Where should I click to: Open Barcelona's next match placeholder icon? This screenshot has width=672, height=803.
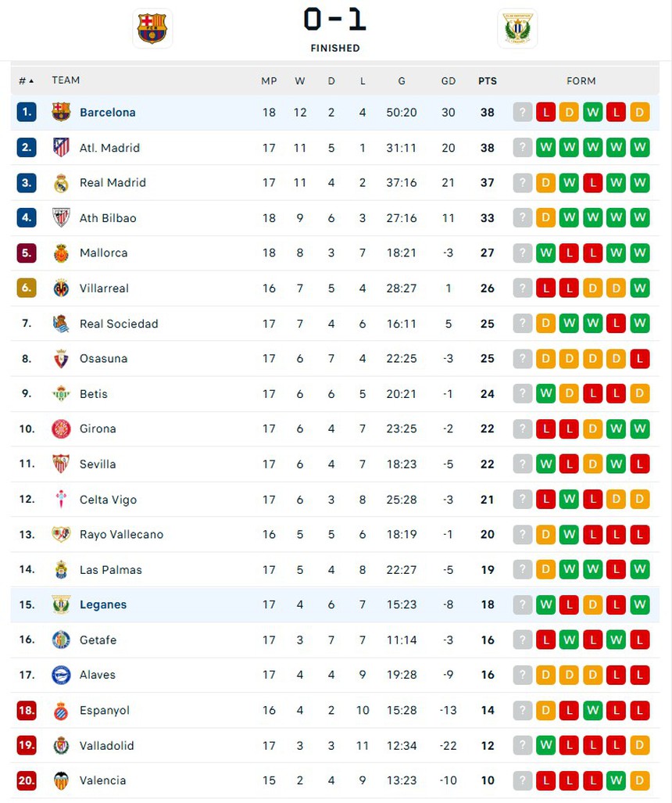[522, 112]
